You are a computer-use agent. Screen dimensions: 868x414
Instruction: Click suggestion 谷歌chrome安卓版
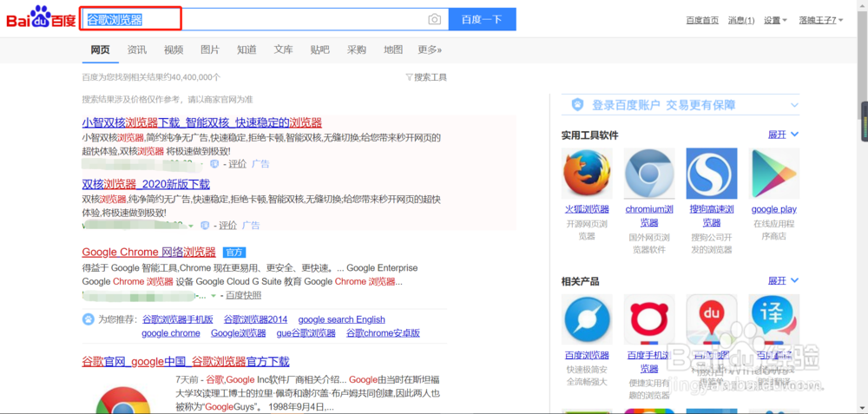point(383,333)
